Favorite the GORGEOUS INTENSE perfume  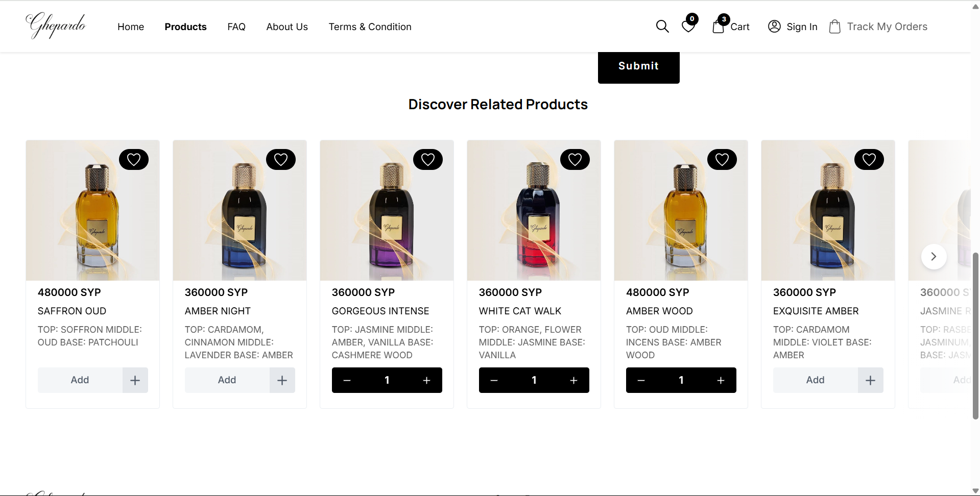click(x=428, y=160)
